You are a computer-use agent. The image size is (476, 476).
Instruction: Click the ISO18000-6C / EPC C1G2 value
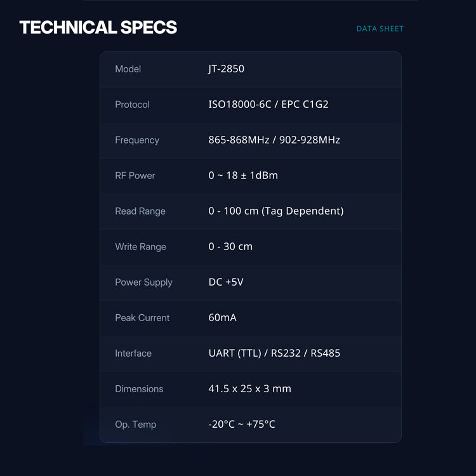coord(268,104)
